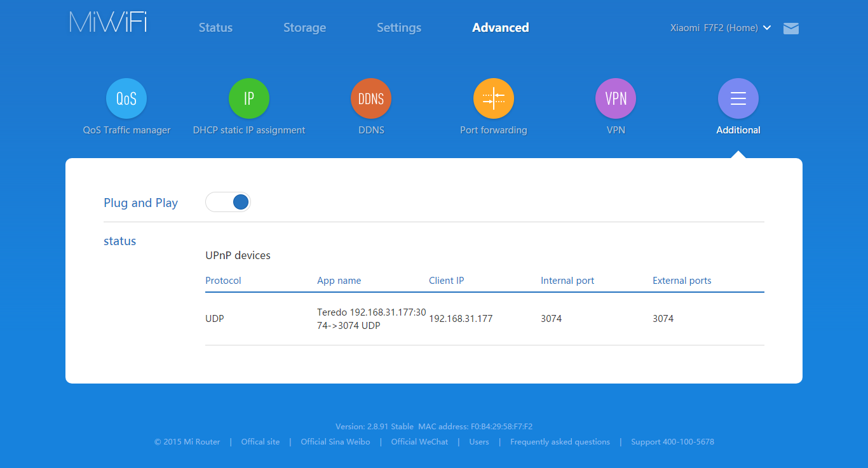The image size is (868, 468).
Task: Click the VPN text label
Action: click(616, 130)
